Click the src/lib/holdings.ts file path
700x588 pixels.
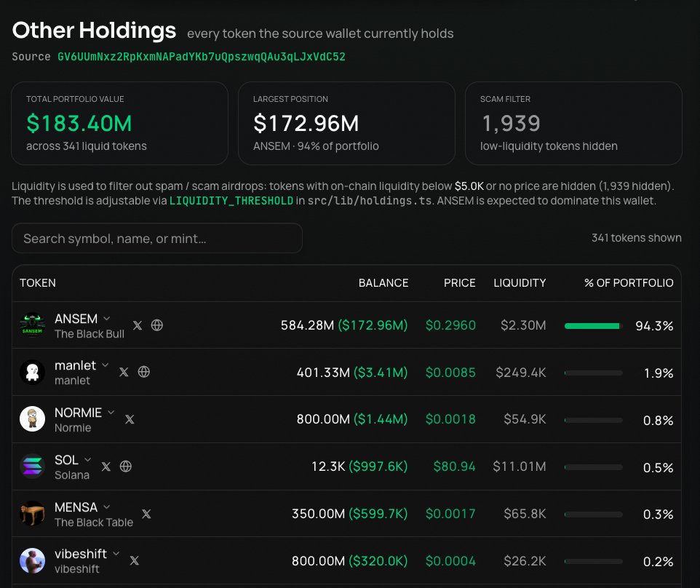(x=370, y=201)
